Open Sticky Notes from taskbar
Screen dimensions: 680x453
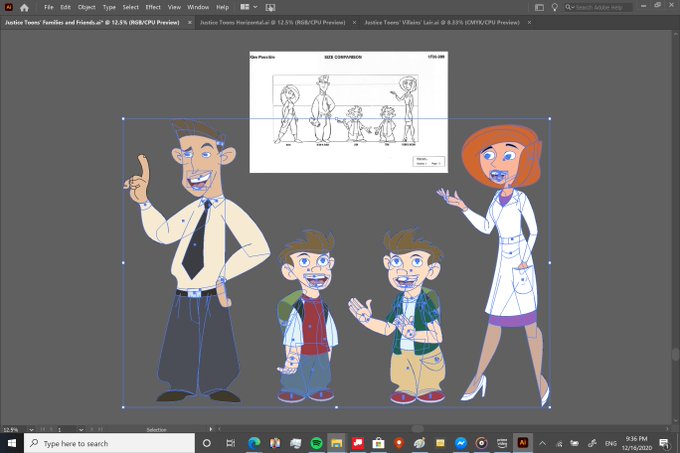click(x=440, y=443)
